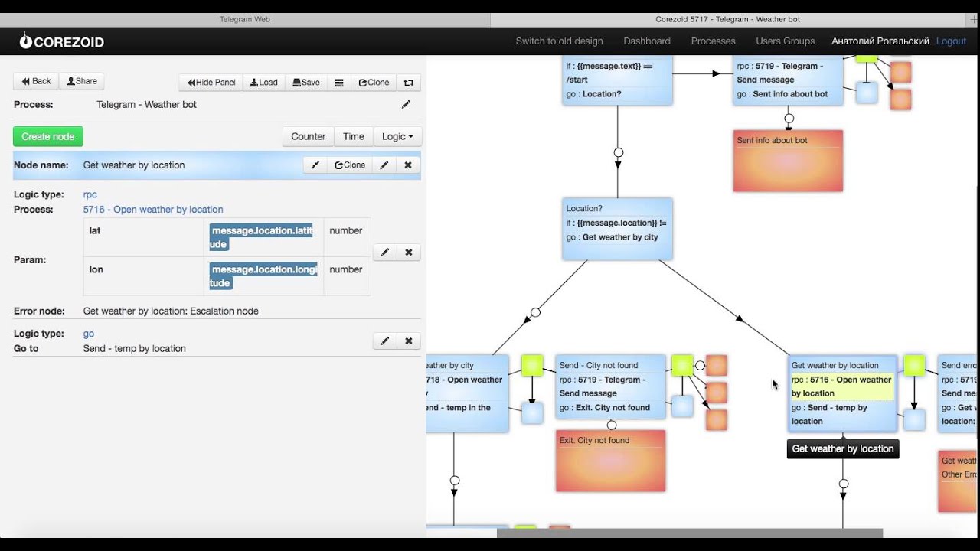Open the Share dialog for the process

(82, 81)
